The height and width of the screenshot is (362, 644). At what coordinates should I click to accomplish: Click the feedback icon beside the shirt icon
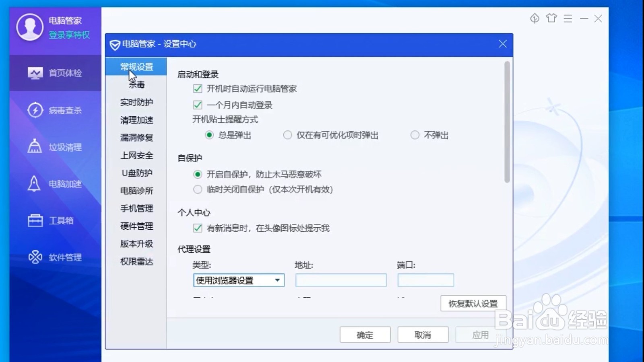point(535,18)
